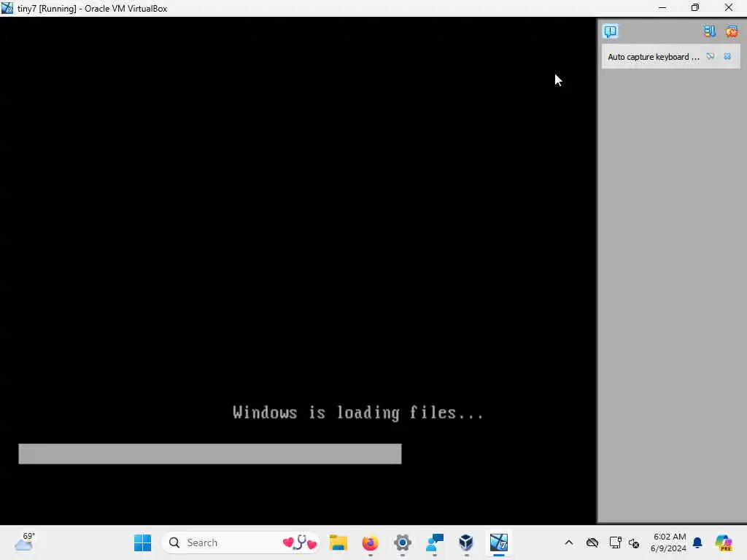Click the don't-show-again icon on the keyboard notification
The width and height of the screenshot is (747, 560).
pos(711,57)
